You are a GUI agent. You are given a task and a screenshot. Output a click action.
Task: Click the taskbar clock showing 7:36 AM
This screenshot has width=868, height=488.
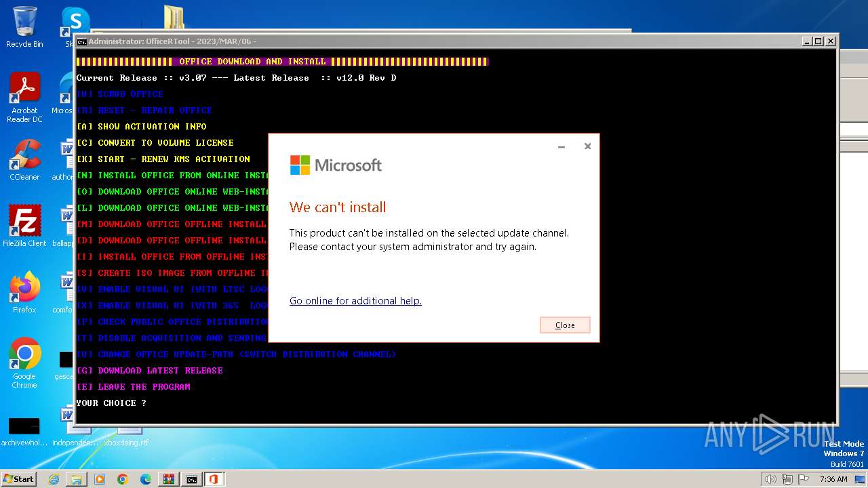click(x=833, y=479)
